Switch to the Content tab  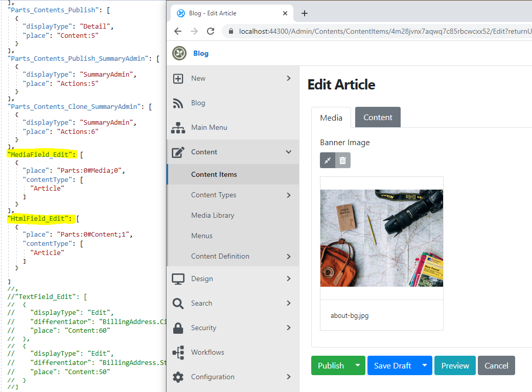378,117
